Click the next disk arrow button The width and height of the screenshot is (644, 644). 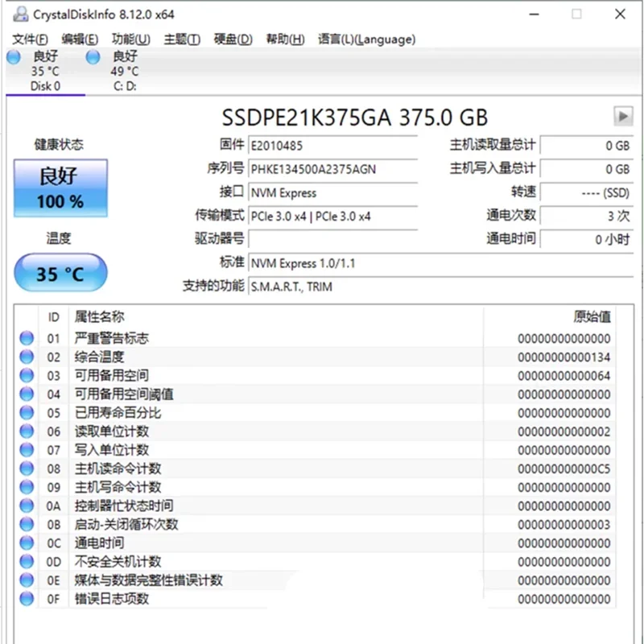622,116
